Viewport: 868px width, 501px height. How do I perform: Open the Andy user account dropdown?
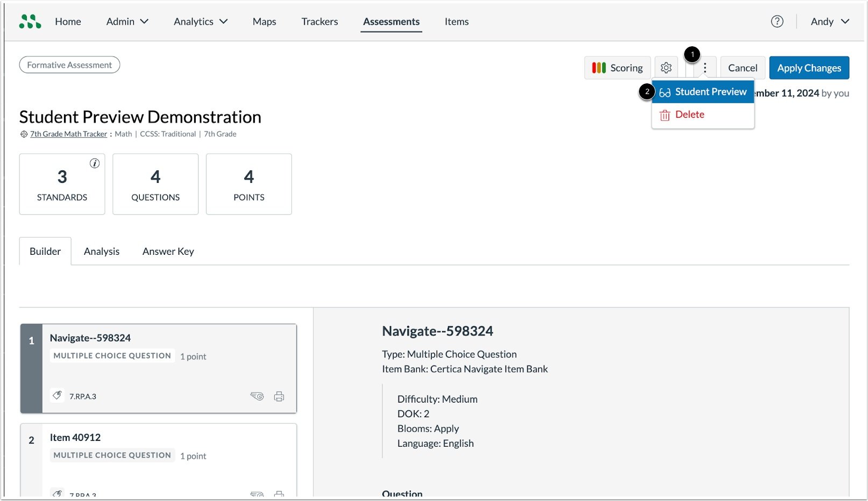tap(829, 22)
